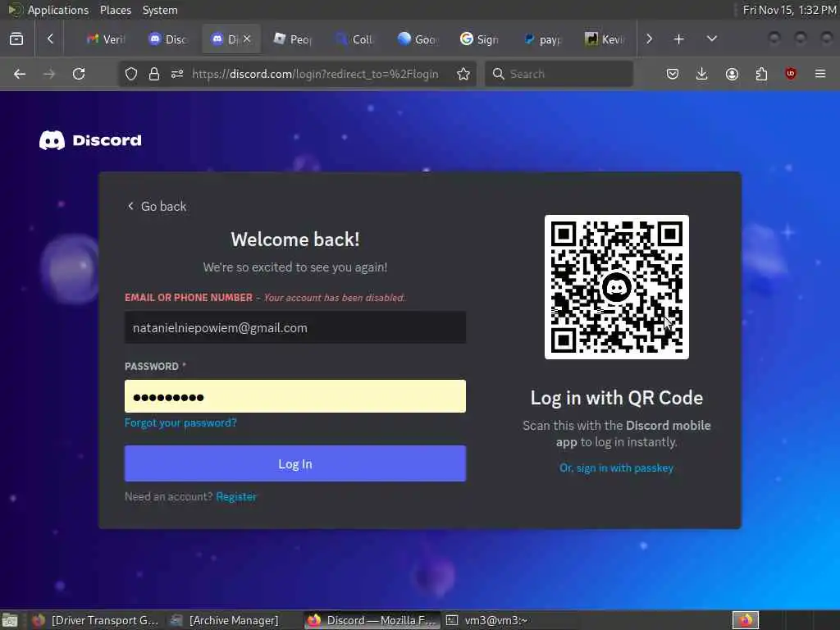View site security padlock information
Screen dimensions: 840x630
click(154, 74)
